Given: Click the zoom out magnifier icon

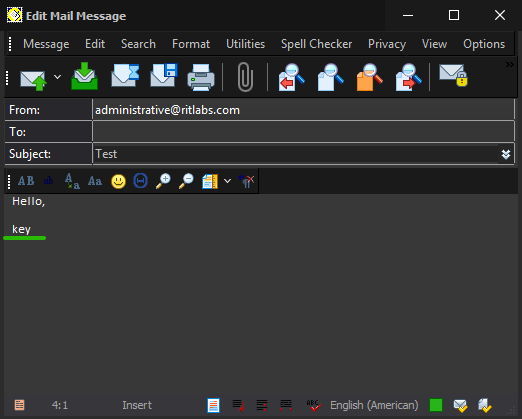Looking at the screenshot, I should [x=186, y=181].
